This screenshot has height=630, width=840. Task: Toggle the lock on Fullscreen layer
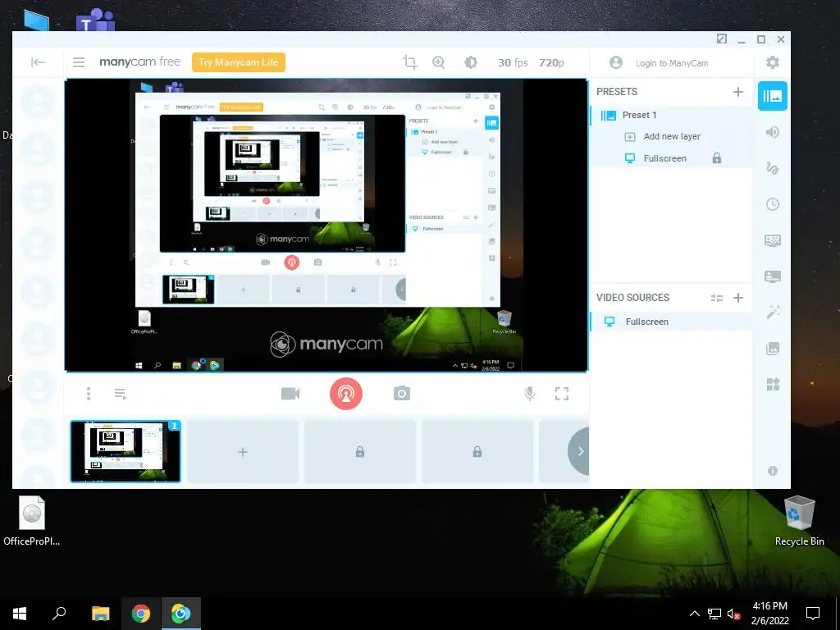(x=717, y=158)
